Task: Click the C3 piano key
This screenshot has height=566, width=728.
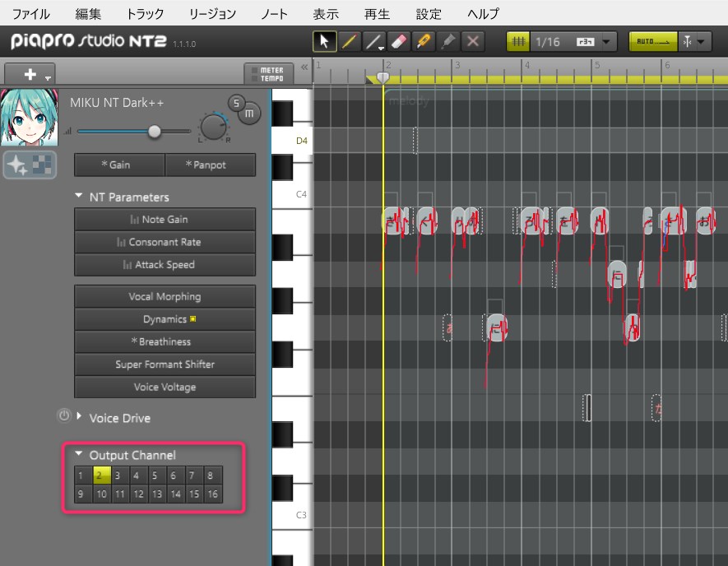Action: pyautogui.click(x=292, y=515)
